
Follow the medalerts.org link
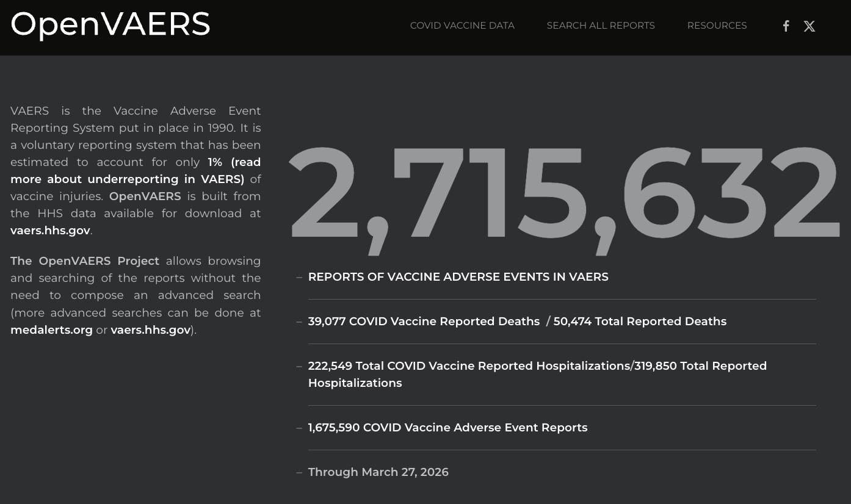pyautogui.click(x=51, y=330)
